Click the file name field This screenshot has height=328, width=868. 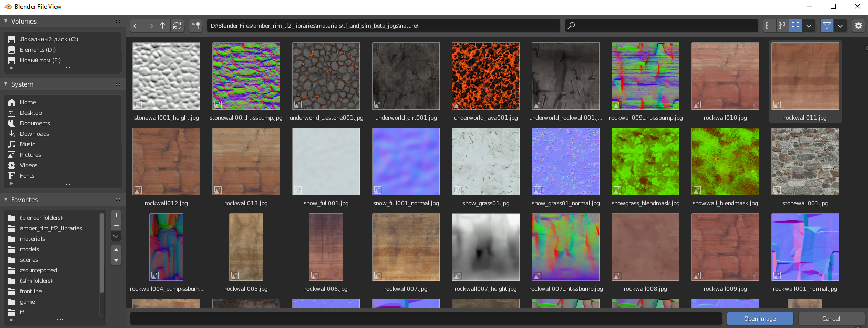426,319
